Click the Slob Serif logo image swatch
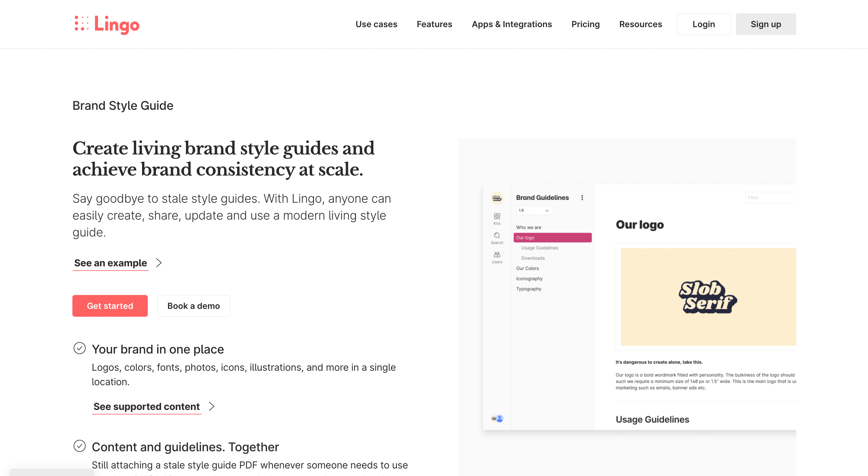This screenshot has height=476, width=868. pyautogui.click(x=708, y=297)
